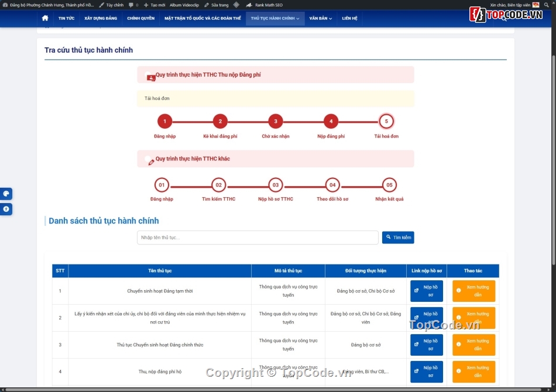
Task: Select the palette icon on the left sidebar
Action: click(x=6, y=194)
